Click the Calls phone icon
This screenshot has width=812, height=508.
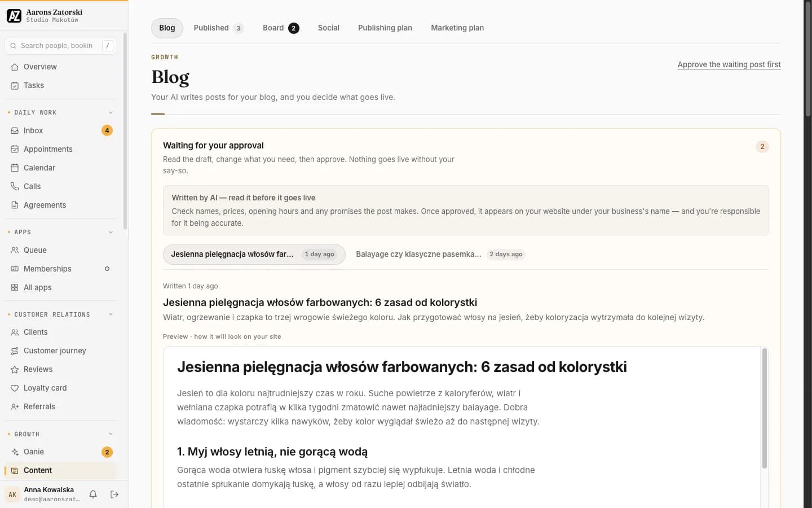click(15, 186)
